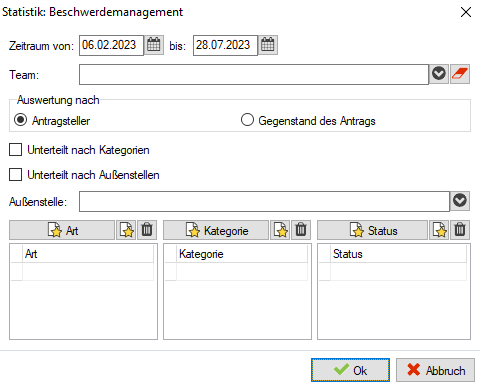Click the Art add button

coord(62,230)
